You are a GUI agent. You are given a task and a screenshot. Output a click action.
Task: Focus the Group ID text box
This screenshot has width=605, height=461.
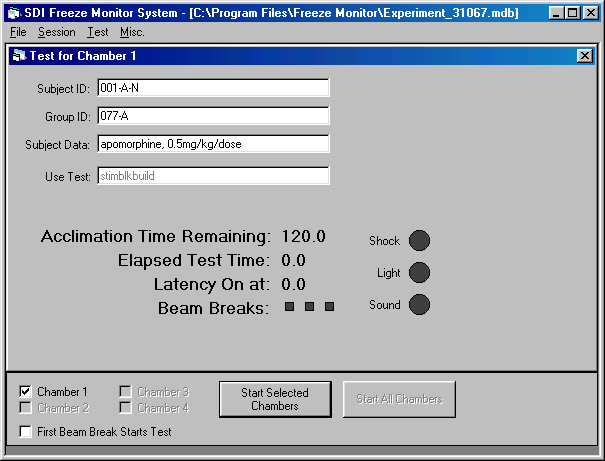[212, 116]
